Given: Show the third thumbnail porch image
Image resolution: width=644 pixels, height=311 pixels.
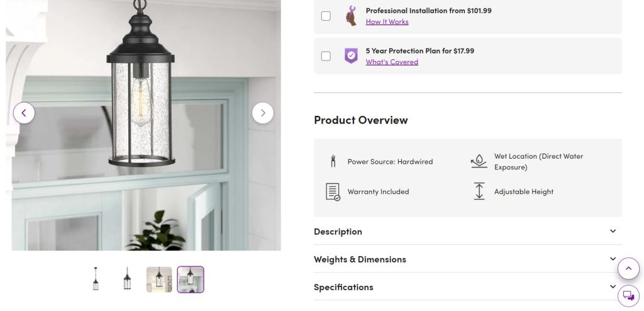Looking at the screenshot, I should [x=159, y=279].
